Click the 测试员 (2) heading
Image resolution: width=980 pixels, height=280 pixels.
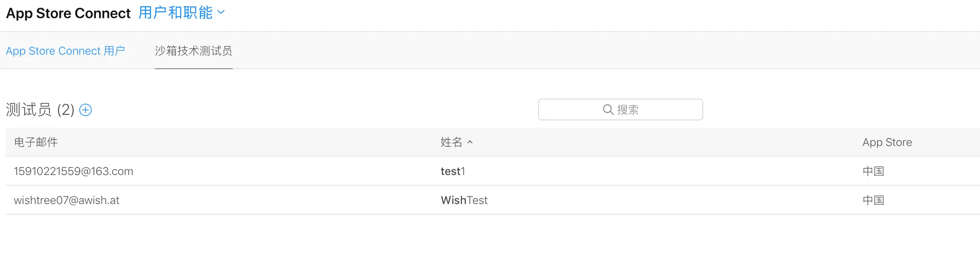point(40,110)
